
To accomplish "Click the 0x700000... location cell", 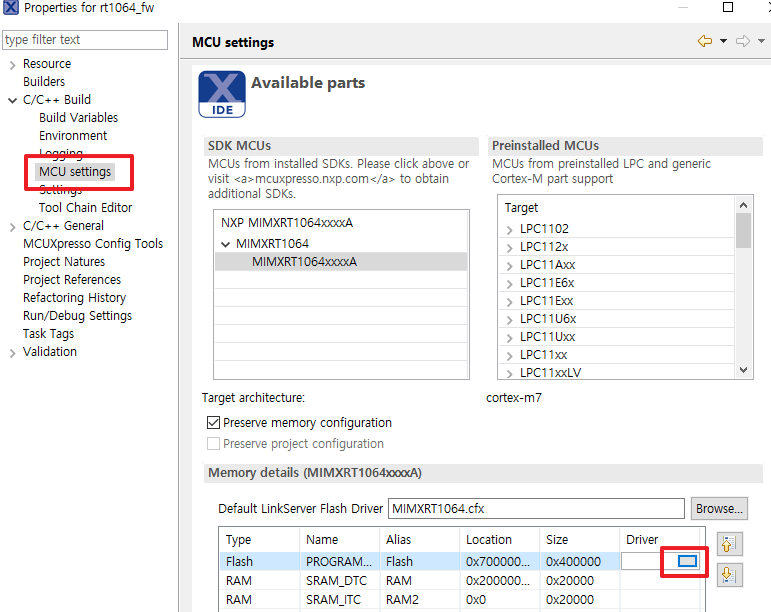I will 498,561.
